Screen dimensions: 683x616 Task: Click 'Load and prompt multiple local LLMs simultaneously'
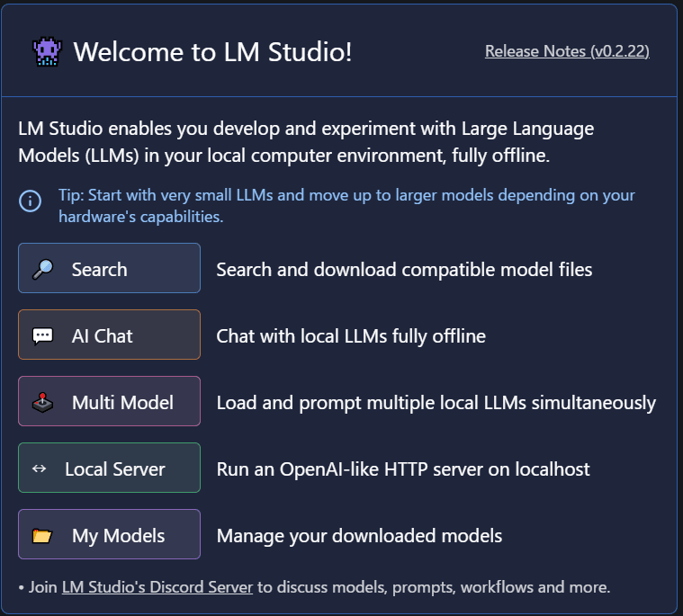coord(436,403)
